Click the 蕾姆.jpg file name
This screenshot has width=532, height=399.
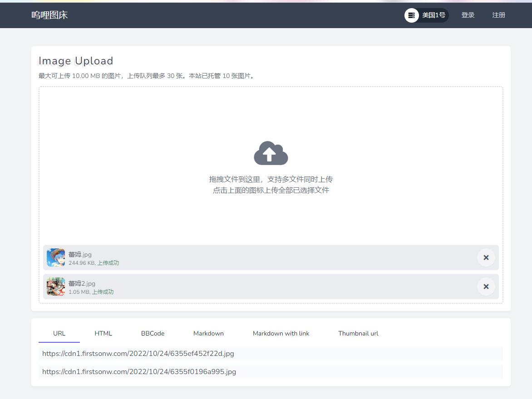pos(80,254)
